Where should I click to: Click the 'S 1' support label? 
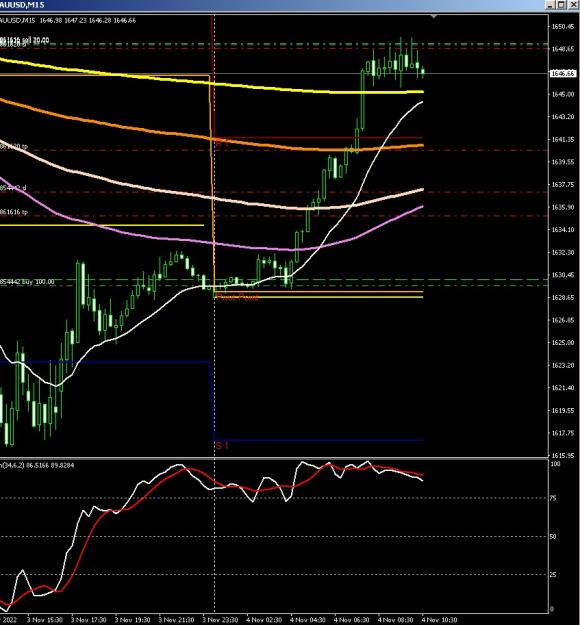click(222, 446)
